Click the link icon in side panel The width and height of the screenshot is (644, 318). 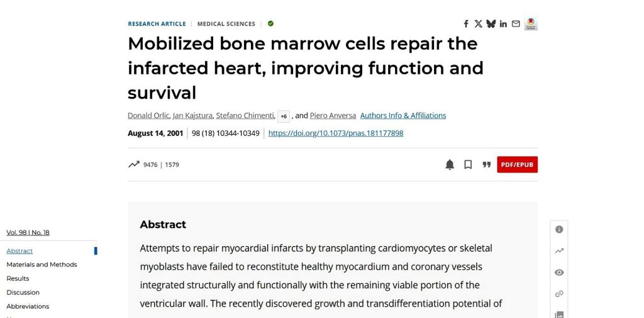559,293
